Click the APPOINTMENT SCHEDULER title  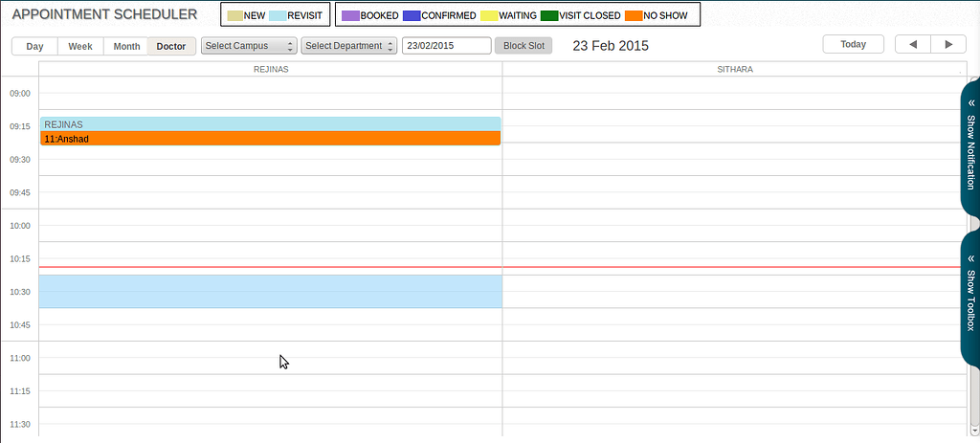(x=105, y=14)
